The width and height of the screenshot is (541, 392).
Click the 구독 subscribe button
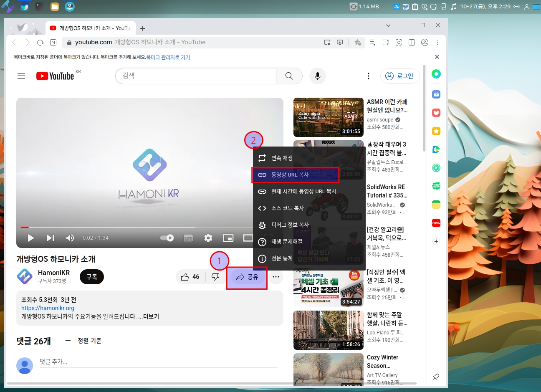(92, 277)
